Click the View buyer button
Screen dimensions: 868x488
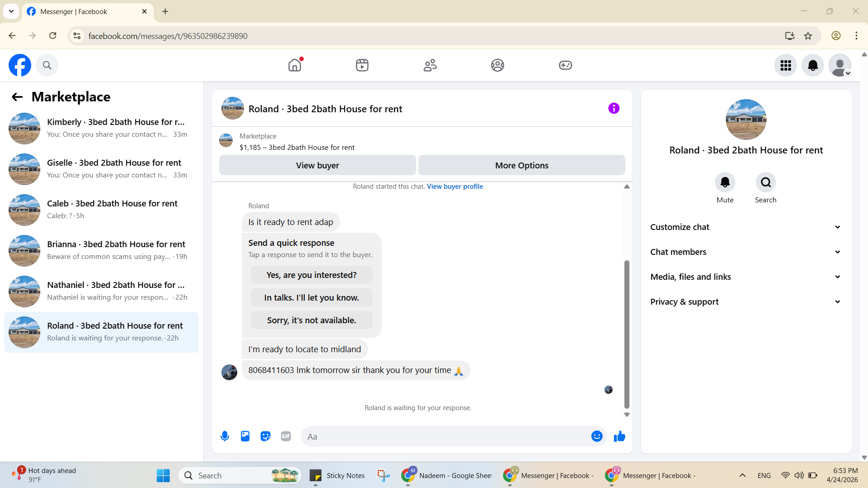pos(317,165)
